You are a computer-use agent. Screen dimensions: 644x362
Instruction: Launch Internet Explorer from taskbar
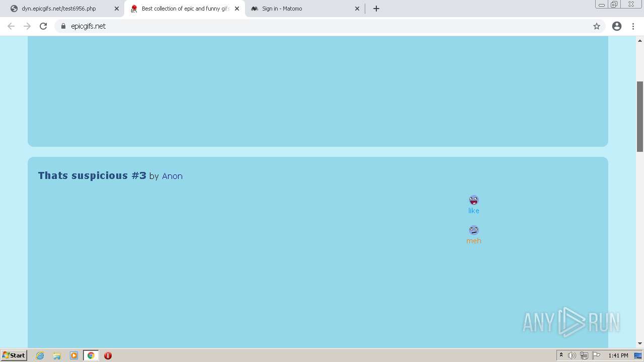point(40,355)
